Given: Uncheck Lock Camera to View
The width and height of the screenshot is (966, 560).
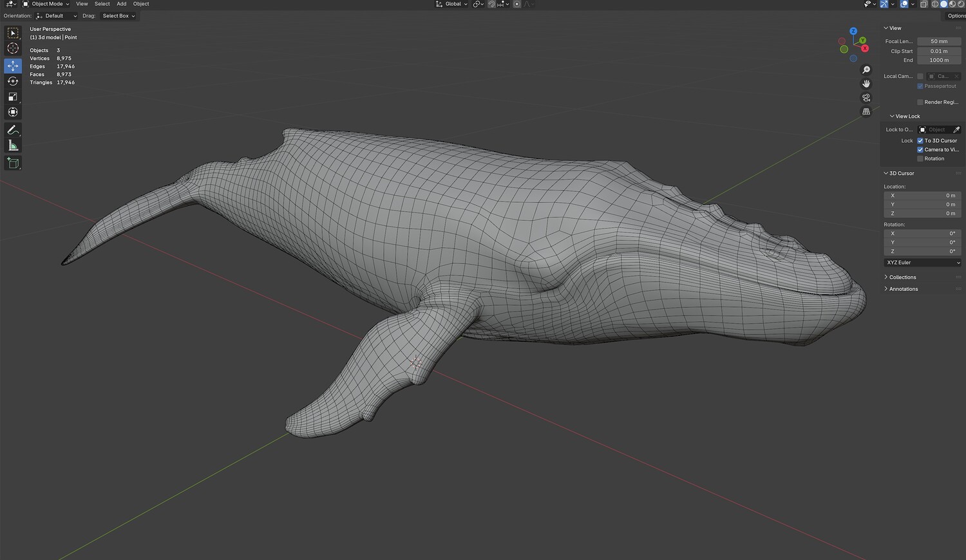Looking at the screenshot, I should click(x=920, y=149).
